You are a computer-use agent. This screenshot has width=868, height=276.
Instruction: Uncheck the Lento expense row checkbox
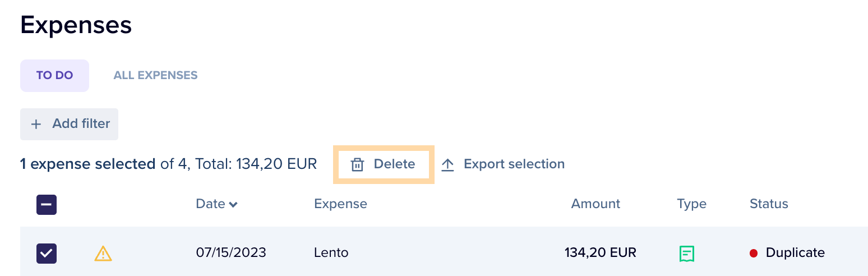(x=47, y=254)
